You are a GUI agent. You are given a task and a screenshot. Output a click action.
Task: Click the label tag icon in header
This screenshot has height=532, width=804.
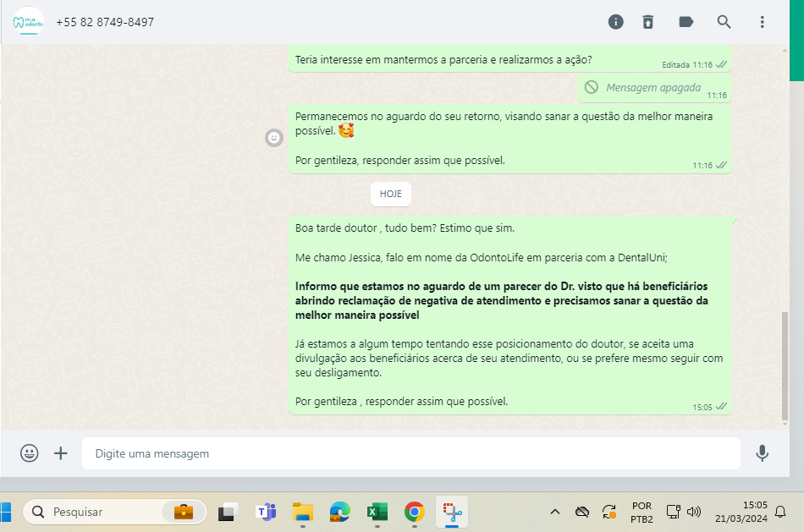[686, 22]
